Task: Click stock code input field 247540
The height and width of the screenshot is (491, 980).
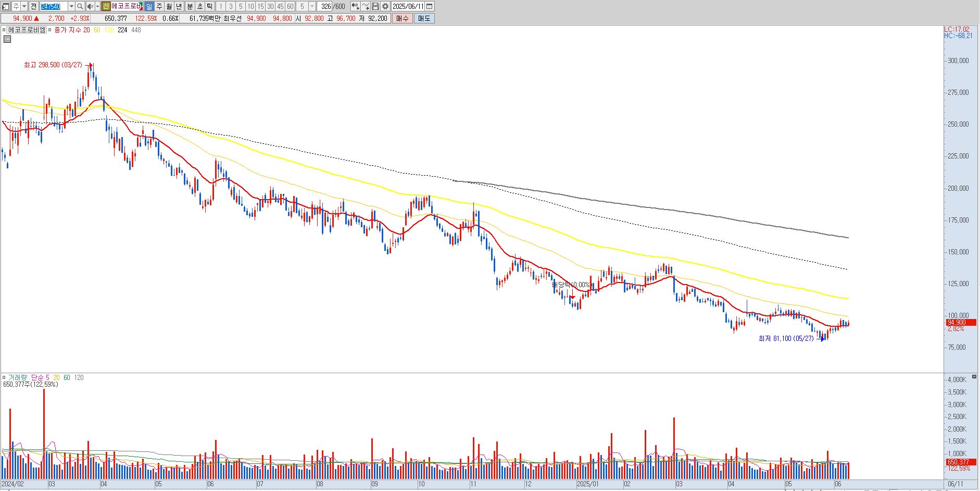Action: [x=54, y=6]
